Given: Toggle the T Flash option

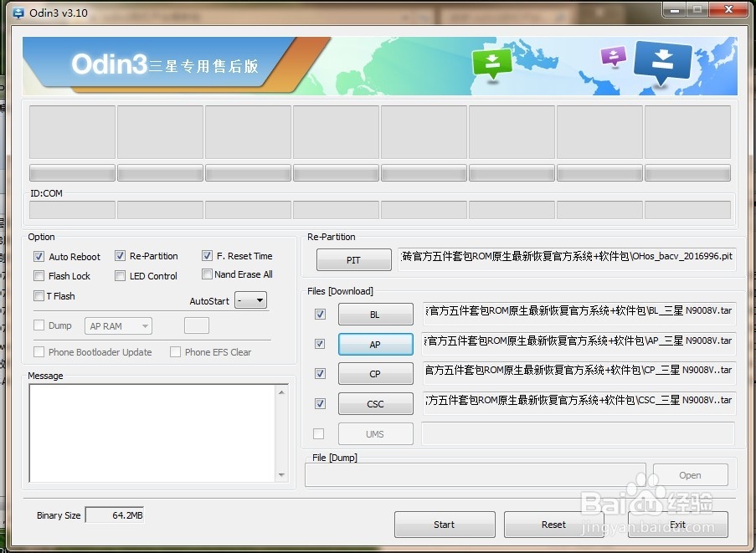Looking at the screenshot, I should [39, 295].
